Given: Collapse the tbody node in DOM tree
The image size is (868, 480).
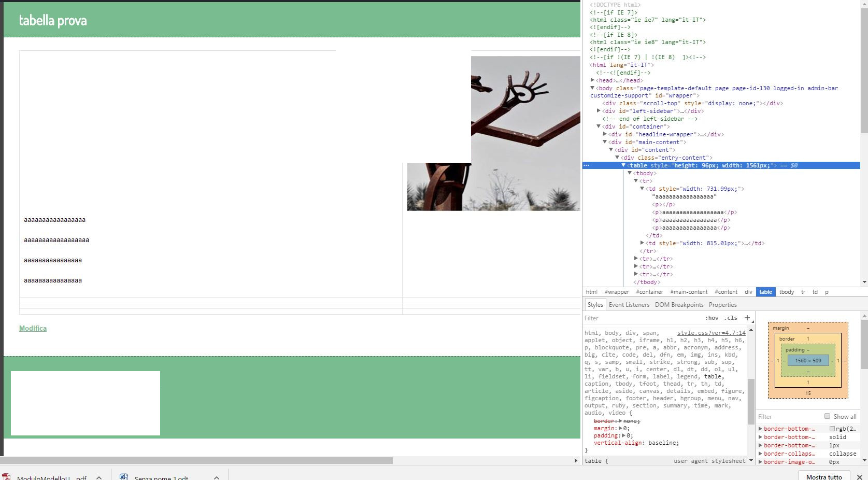Looking at the screenshot, I should (630, 173).
